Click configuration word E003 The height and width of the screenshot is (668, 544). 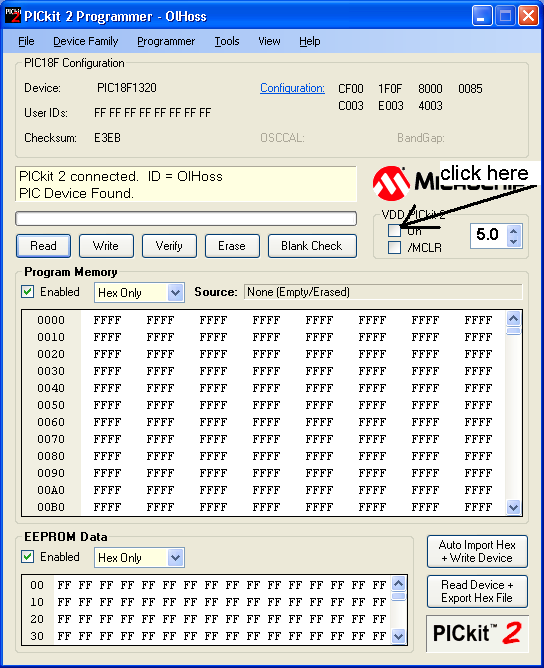click(391, 106)
